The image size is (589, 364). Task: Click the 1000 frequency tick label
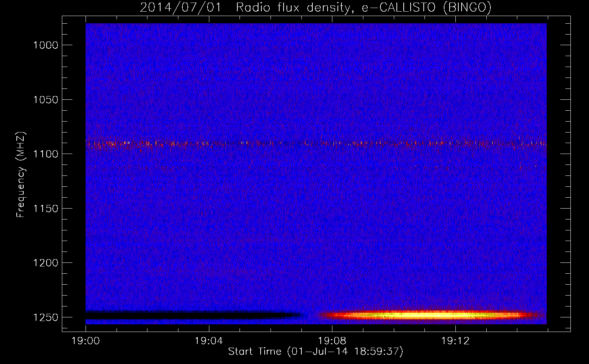[x=46, y=45]
